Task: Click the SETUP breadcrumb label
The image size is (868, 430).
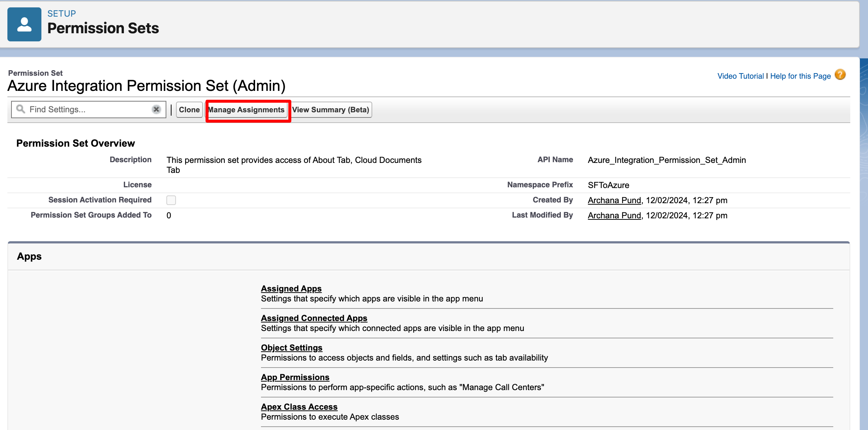Action: [x=62, y=14]
